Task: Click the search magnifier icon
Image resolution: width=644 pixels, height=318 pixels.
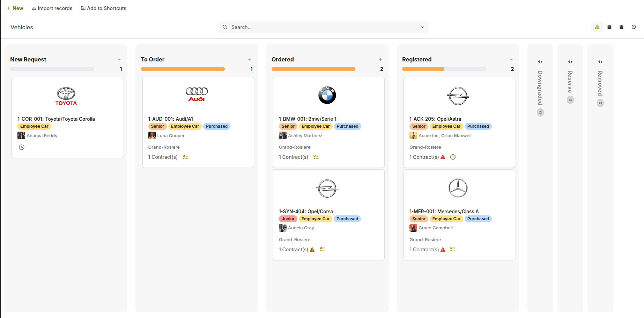Action: [x=224, y=27]
